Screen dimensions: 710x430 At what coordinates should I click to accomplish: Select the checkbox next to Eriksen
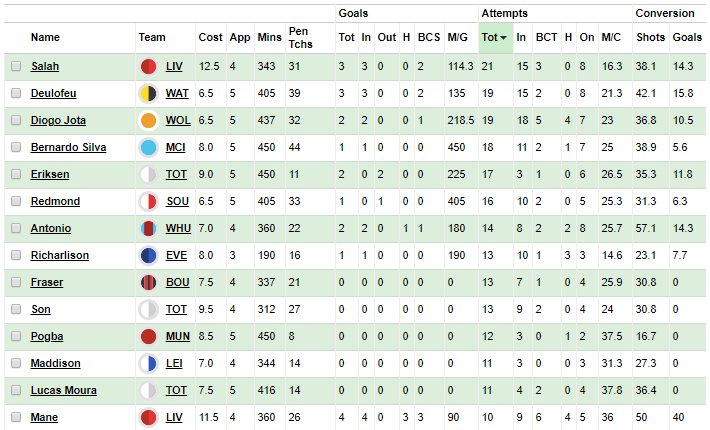pos(16,174)
